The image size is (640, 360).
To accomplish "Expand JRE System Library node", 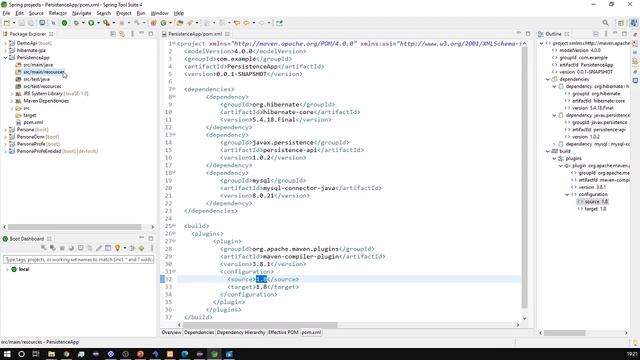I will 12,93.
